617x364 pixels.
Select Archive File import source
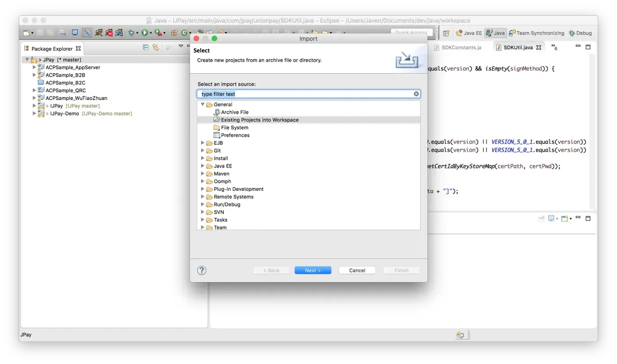coord(234,112)
